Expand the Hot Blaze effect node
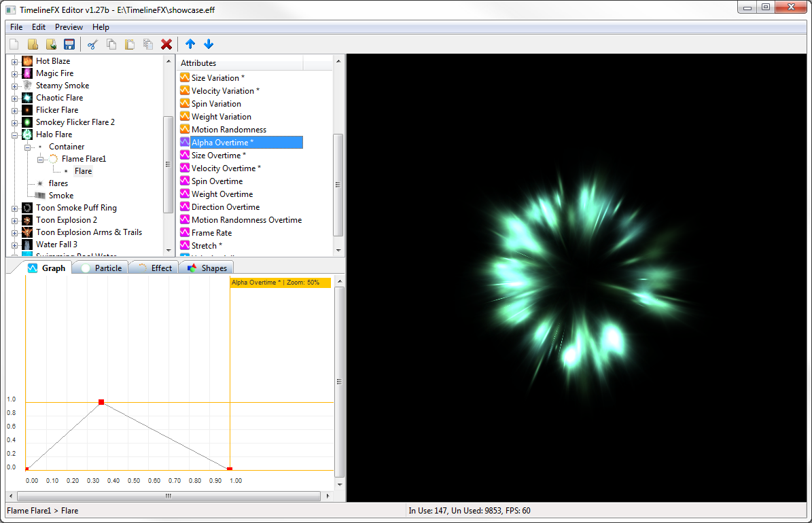 coord(14,62)
